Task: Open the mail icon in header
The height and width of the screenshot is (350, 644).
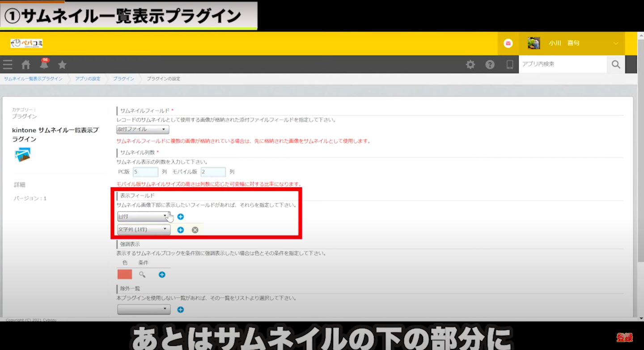Action: click(508, 43)
